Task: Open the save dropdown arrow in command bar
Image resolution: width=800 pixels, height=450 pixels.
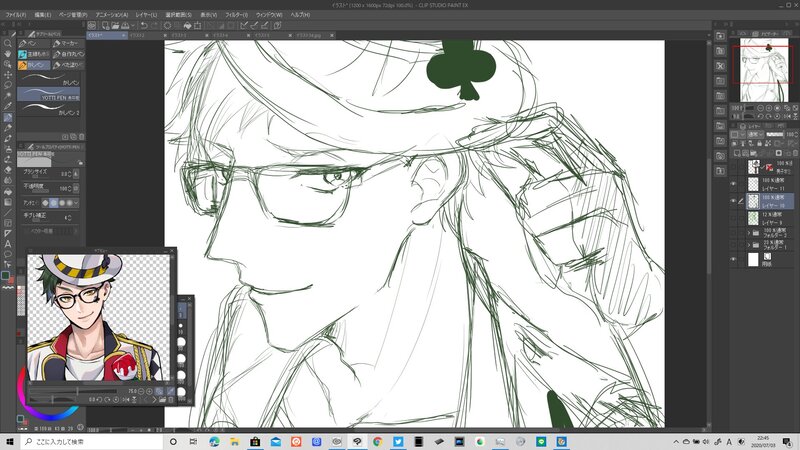Action: click(x=133, y=25)
